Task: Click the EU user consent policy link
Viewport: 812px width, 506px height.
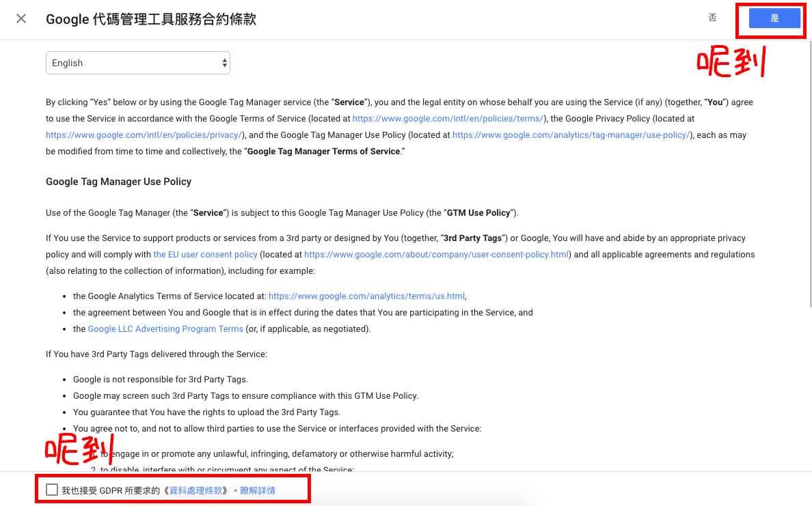Action: (205, 255)
